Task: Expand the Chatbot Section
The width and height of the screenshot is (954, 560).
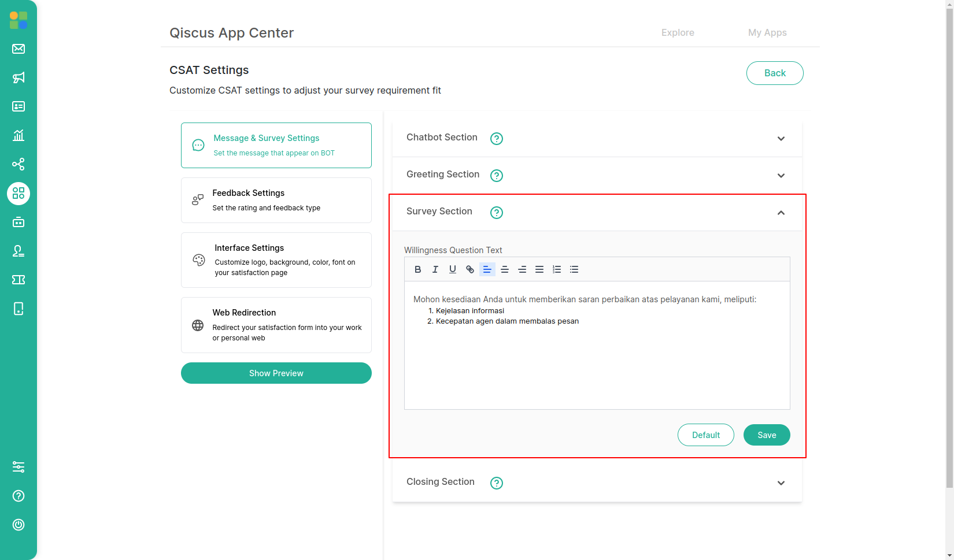Action: pyautogui.click(x=781, y=139)
